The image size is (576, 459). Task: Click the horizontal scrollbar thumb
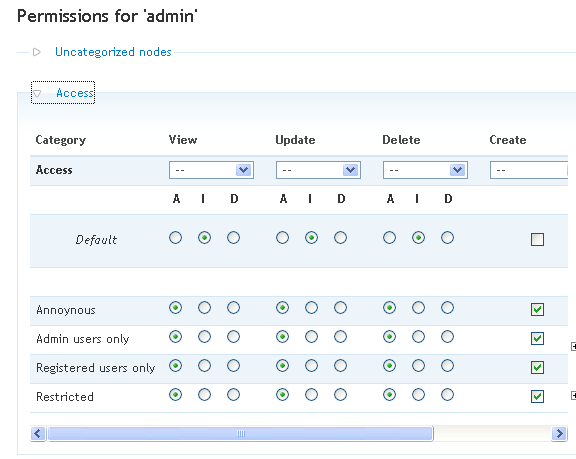coord(241,434)
